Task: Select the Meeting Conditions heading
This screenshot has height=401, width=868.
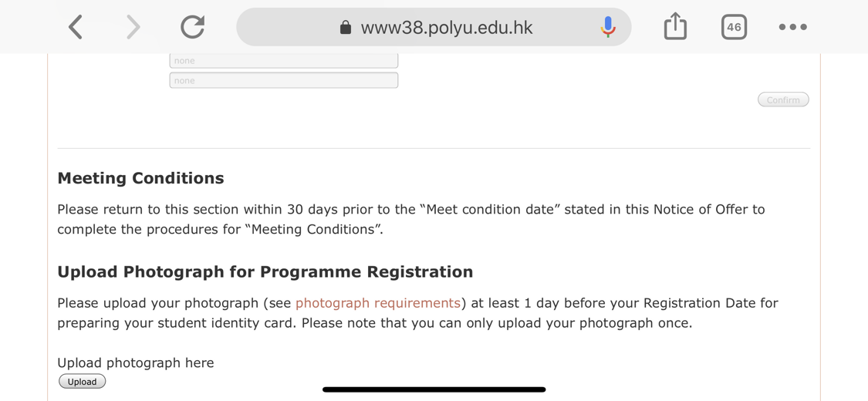Action: click(x=140, y=178)
